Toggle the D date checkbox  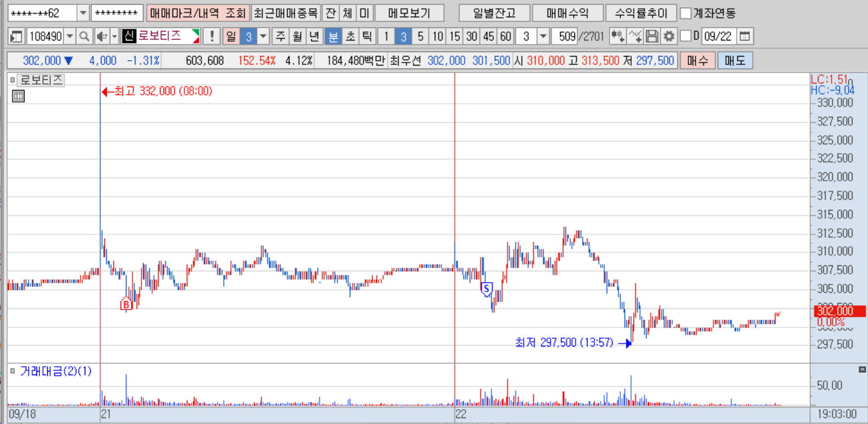point(685,36)
